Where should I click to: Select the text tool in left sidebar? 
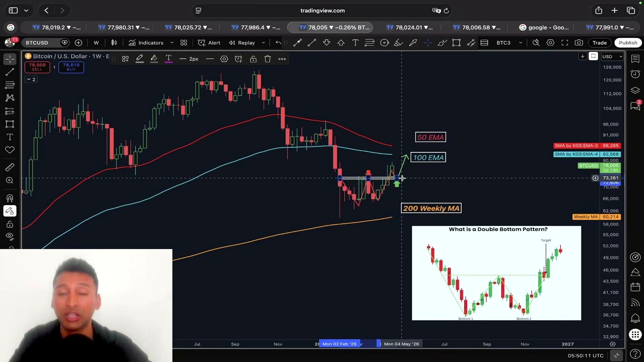[10, 137]
